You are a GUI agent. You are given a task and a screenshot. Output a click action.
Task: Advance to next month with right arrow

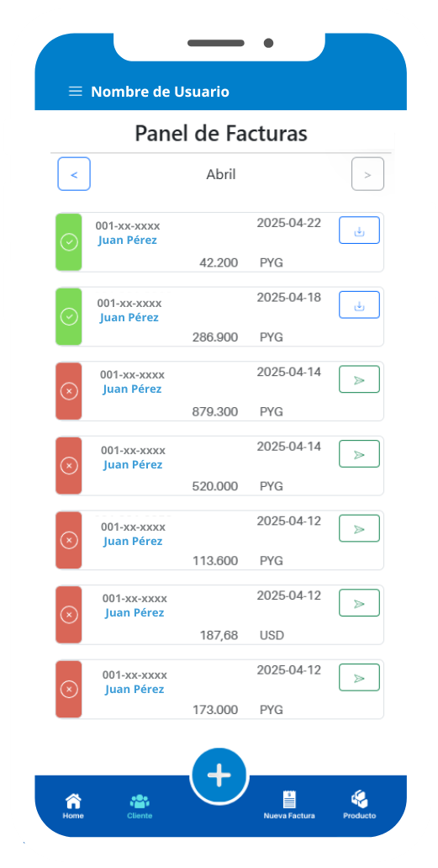tap(367, 174)
